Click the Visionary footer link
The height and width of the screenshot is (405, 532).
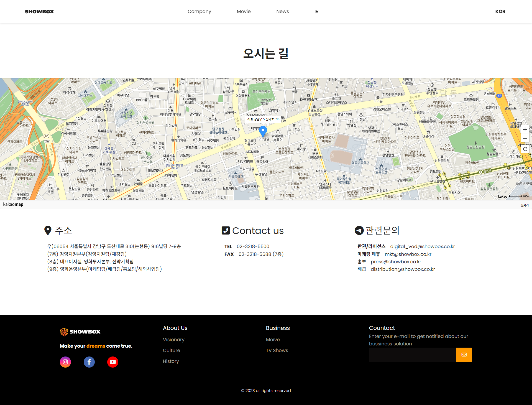(x=173, y=340)
